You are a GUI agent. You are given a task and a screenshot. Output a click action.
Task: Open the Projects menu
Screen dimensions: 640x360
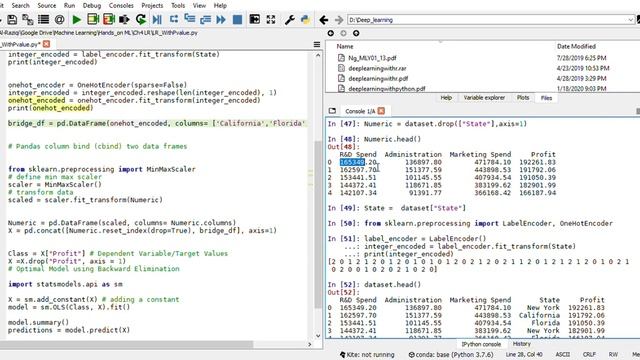[152, 5]
